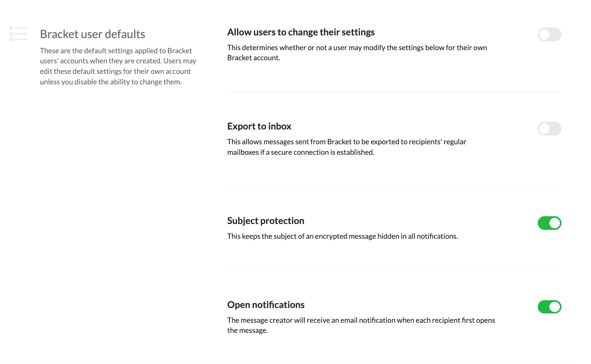The height and width of the screenshot is (364, 591).
Task: Click the divider line above Export to inbox
Action: 393,93
